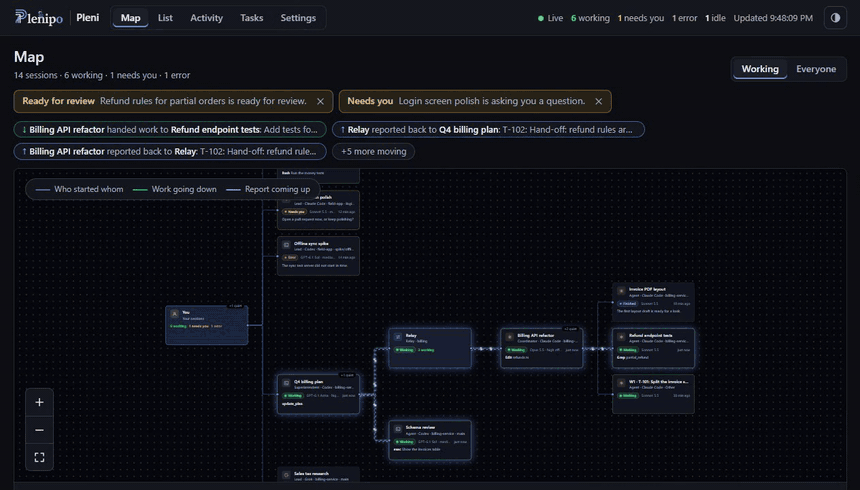Image resolution: width=860 pixels, height=490 pixels.
Task: Toggle the light/dark theme icon button
Action: pos(835,18)
